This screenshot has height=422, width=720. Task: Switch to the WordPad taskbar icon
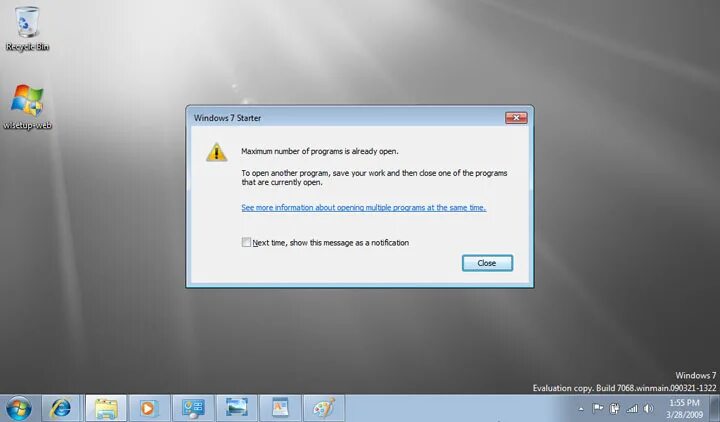coord(280,408)
